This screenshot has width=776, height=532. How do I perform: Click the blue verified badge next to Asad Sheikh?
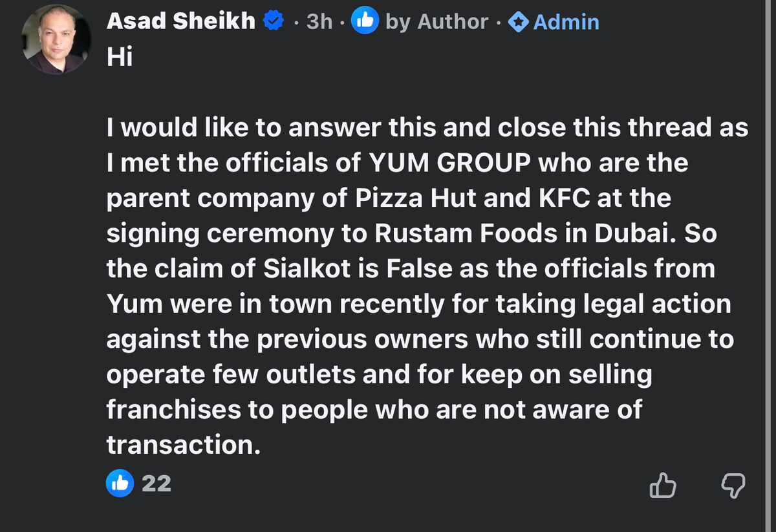pos(273,21)
